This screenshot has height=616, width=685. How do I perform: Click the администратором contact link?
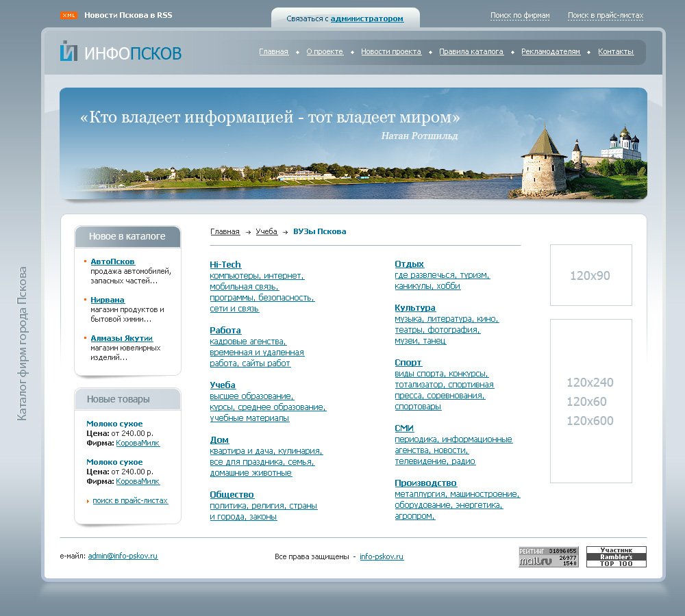(367, 18)
